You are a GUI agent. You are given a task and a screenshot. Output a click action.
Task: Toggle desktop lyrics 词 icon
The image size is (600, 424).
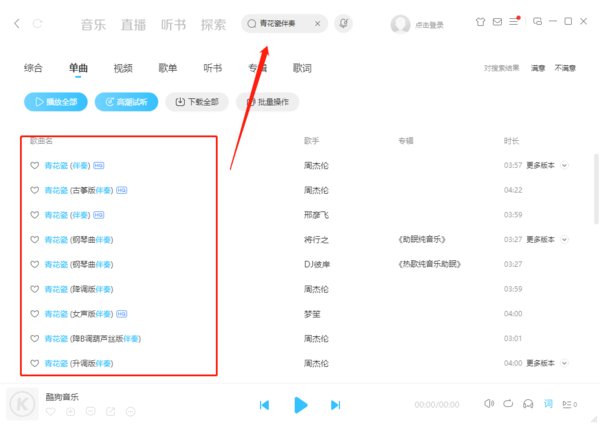[x=548, y=404]
